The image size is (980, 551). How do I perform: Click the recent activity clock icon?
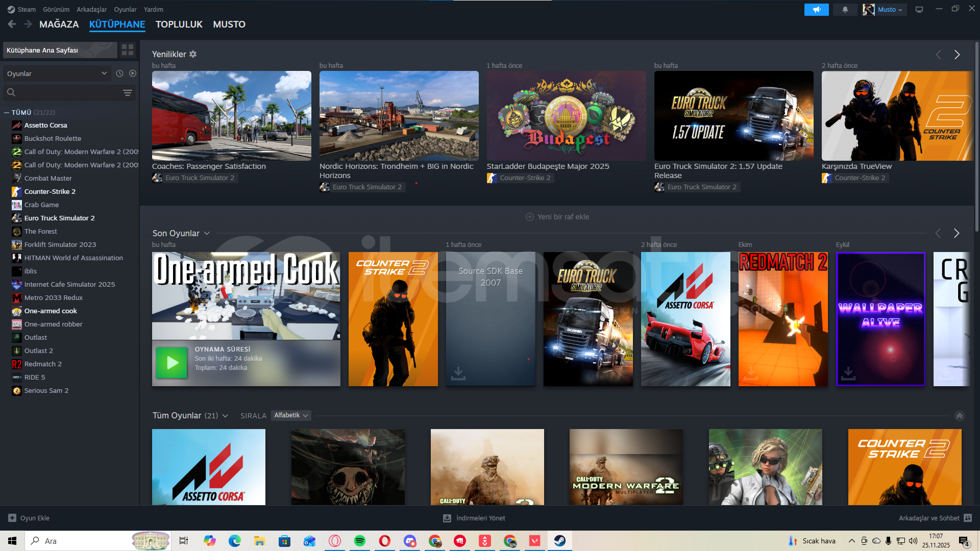(119, 73)
